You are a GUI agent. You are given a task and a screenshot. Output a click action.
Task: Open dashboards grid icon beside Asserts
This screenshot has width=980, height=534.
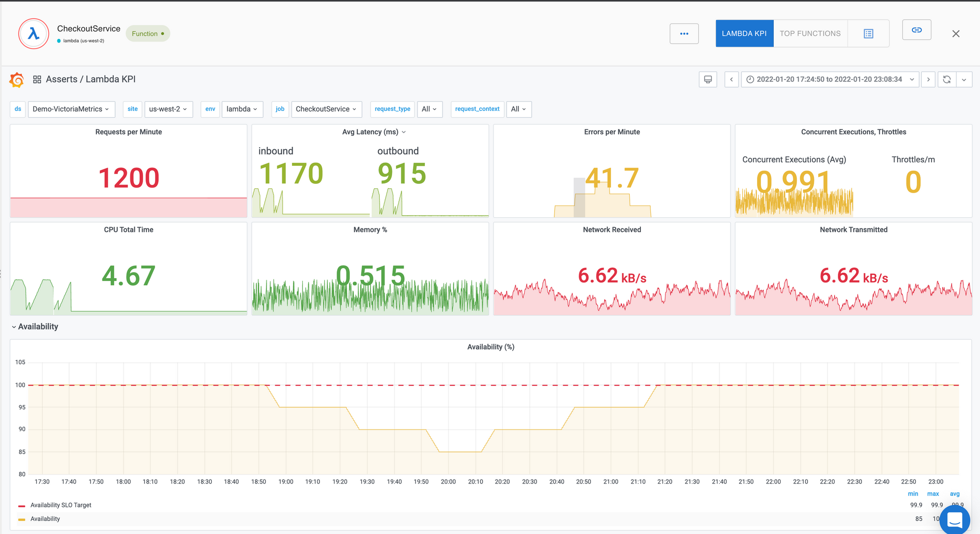point(37,79)
